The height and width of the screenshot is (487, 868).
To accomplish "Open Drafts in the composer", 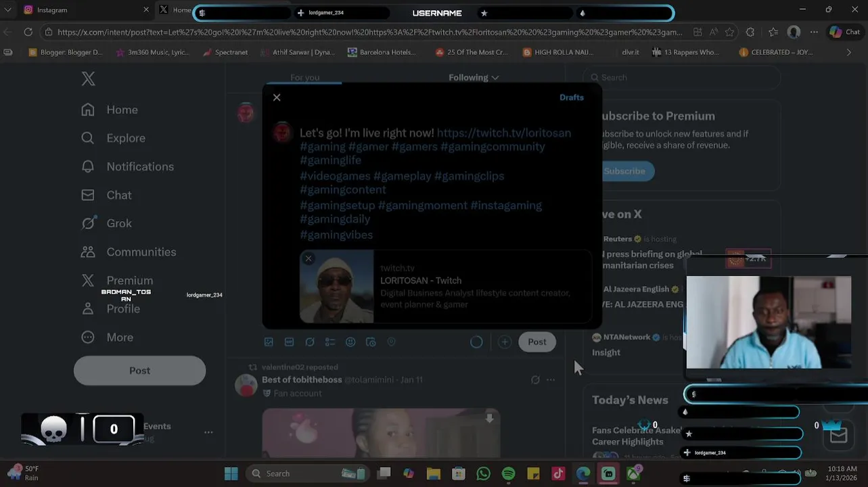I will pyautogui.click(x=572, y=97).
